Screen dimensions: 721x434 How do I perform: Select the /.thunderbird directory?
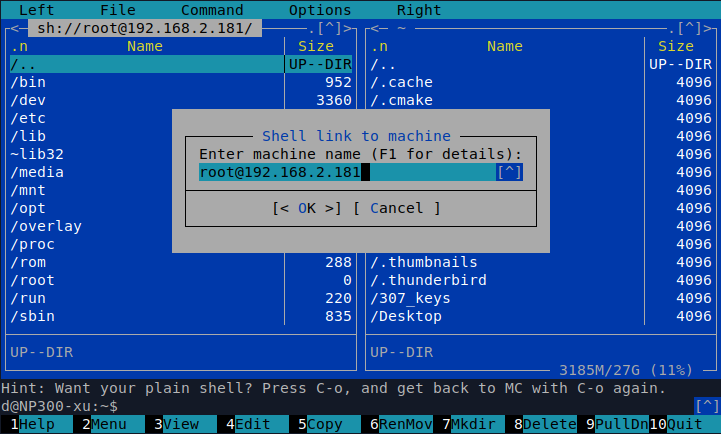coord(428,280)
